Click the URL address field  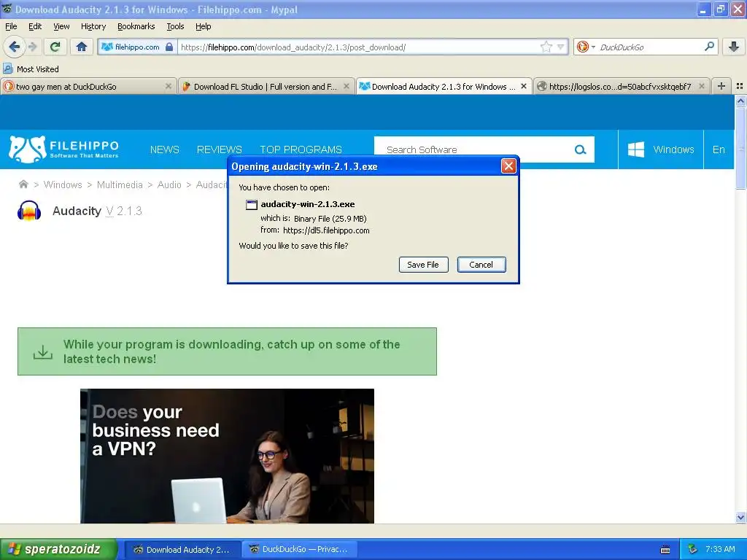pyautogui.click(x=357, y=47)
